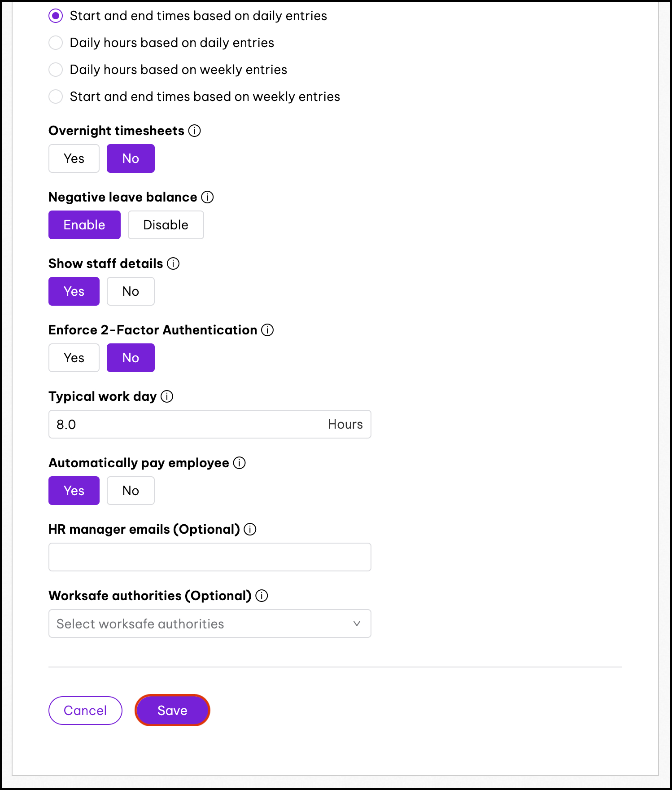Set Enforce 2-Factor Authentication to Yes

pos(74,358)
